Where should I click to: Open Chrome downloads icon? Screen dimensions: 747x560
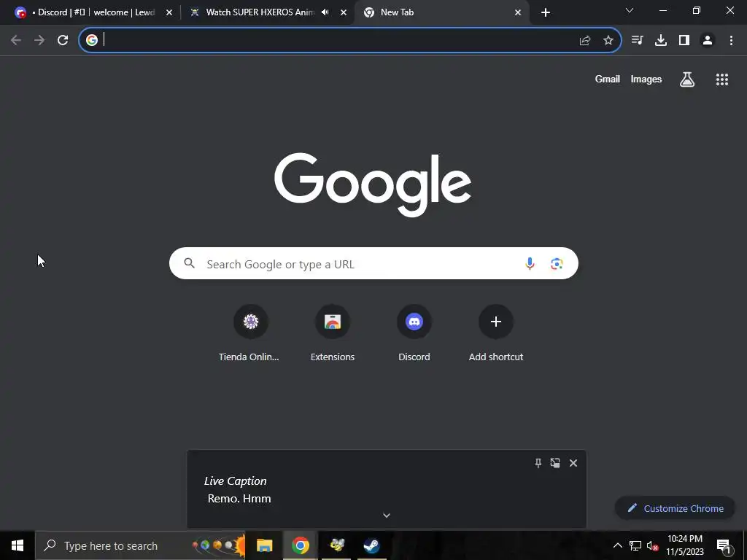(x=661, y=40)
